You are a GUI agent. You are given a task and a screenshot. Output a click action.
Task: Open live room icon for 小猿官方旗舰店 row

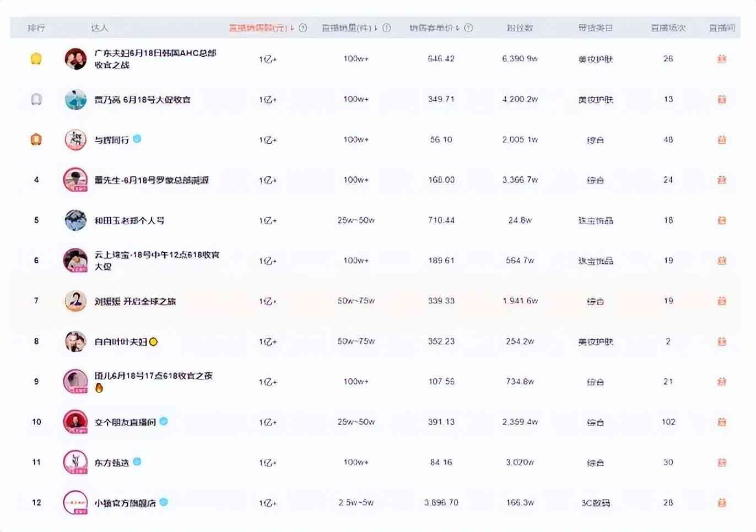[721, 503]
